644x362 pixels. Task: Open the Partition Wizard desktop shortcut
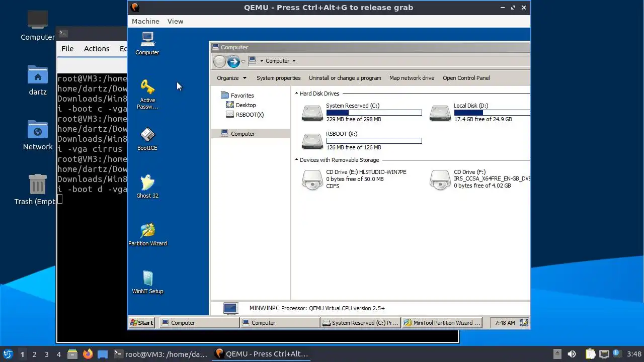[x=147, y=234]
